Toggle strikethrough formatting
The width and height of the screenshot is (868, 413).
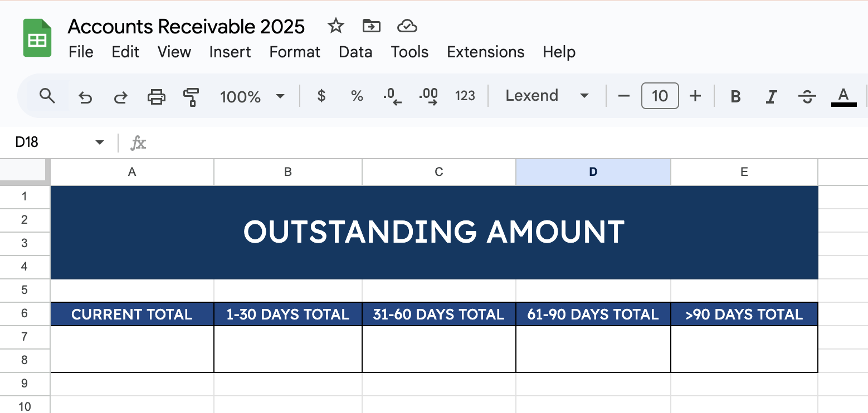click(807, 97)
